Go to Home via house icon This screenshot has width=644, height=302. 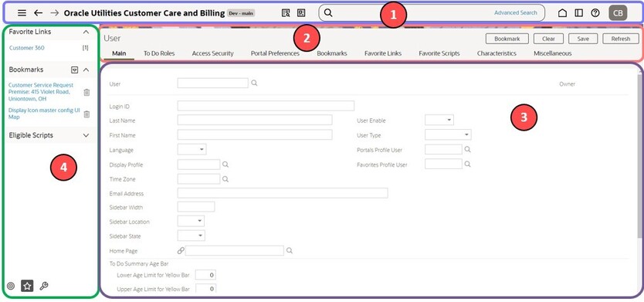(x=562, y=12)
